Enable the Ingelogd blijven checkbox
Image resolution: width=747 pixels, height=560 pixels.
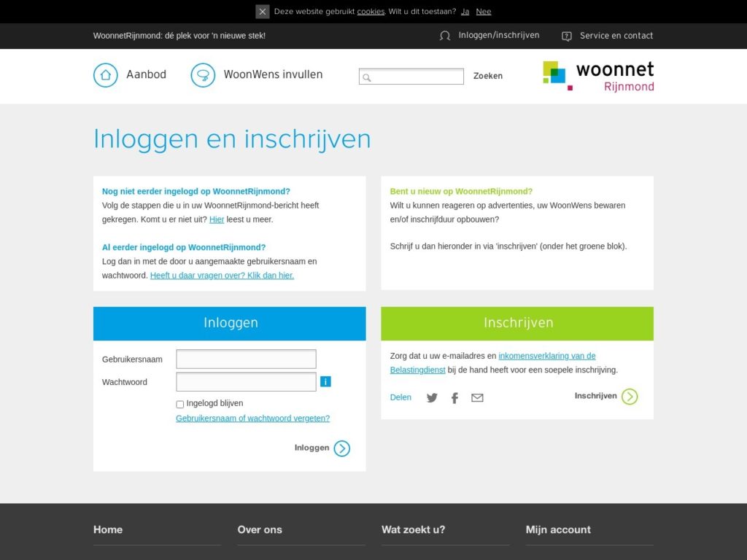tap(179, 404)
